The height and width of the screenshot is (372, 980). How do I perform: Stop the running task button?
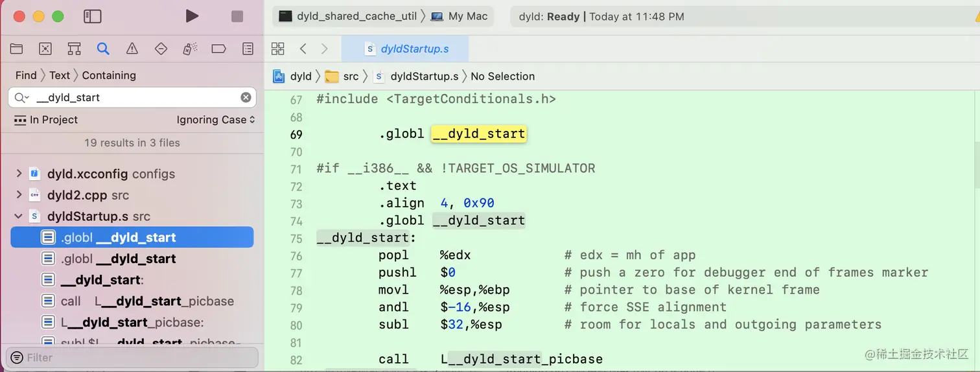click(237, 16)
